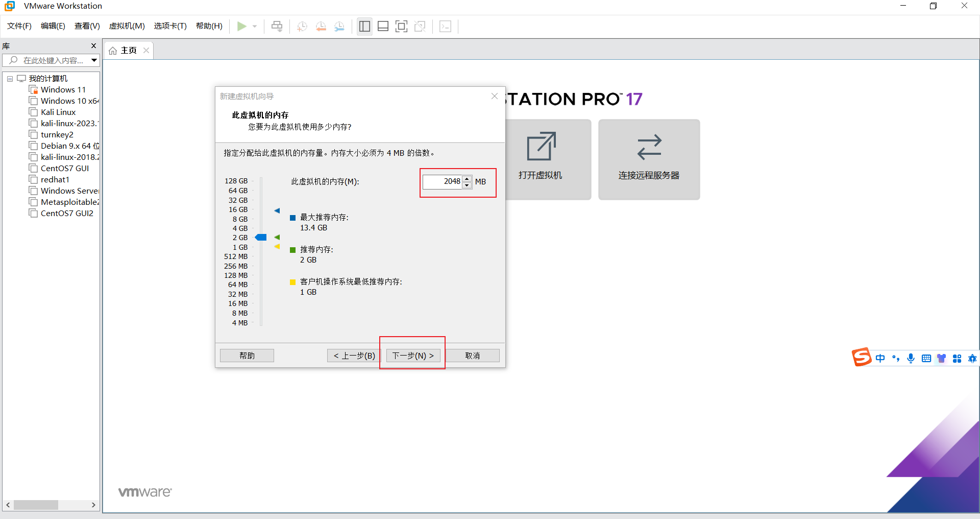Open the power options dropdown arrow

[255, 26]
